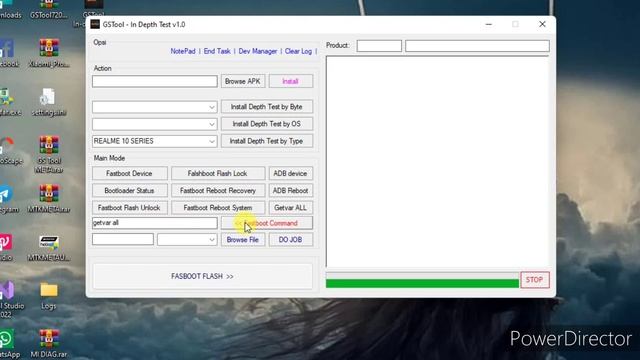This screenshot has height=360, width=640.
Task: Click Fastboot Flash Unlock button
Action: click(x=130, y=208)
